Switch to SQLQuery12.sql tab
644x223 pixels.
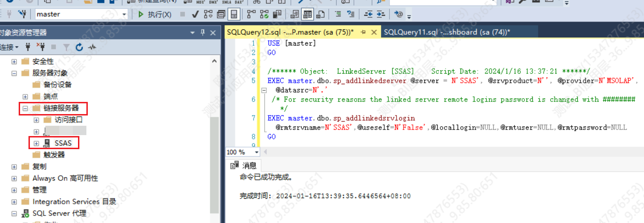[290, 32]
